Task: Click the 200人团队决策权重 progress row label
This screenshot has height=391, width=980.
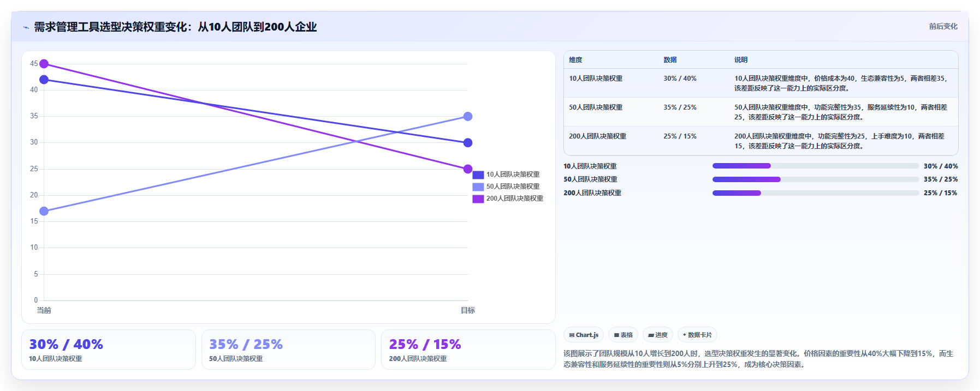Action: [x=592, y=193]
